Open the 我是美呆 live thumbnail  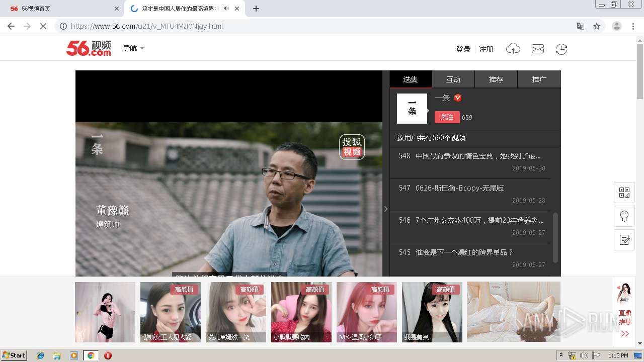click(x=432, y=312)
